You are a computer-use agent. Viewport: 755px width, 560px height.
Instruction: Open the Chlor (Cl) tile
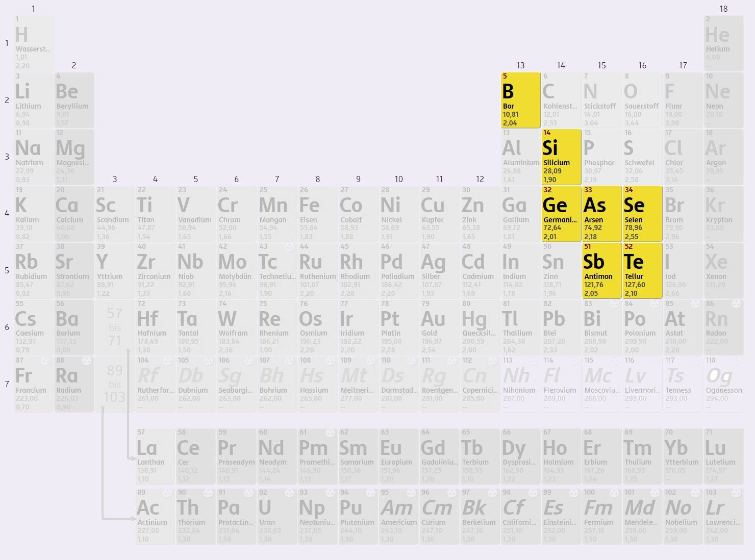click(x=683, y=157)
